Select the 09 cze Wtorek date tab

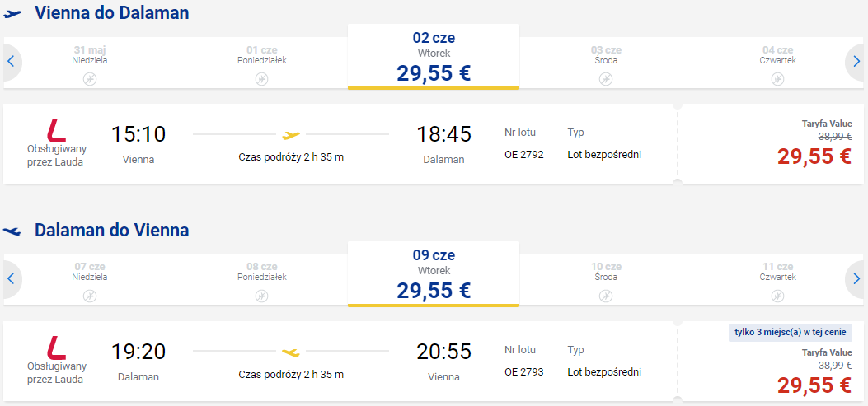(x=434, y=273)
